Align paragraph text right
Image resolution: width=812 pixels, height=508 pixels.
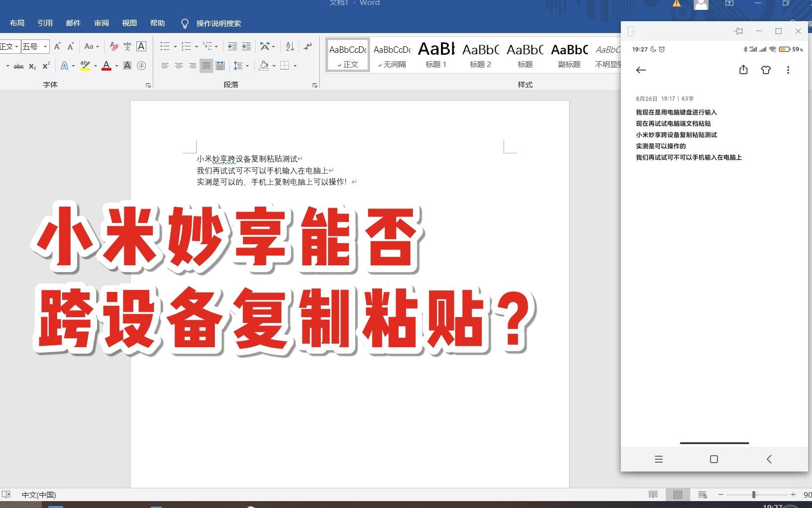click(193, 66)
